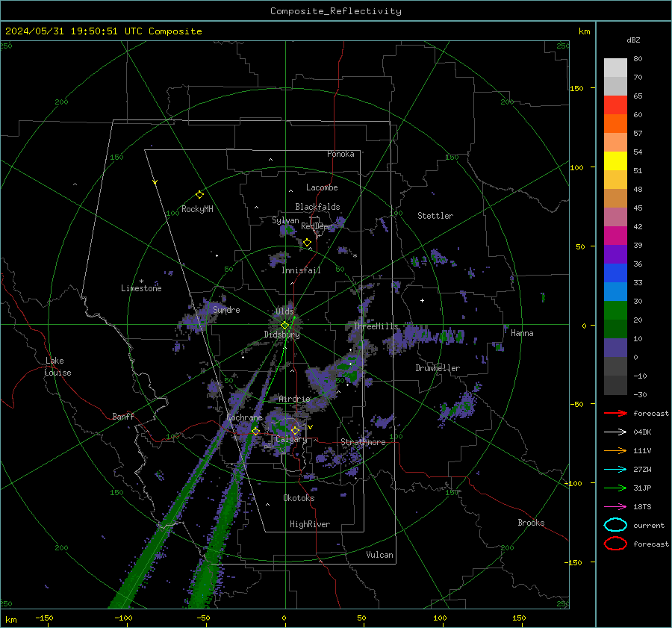The width and height of the screenshot is (672, 628).
Task: Click the yellow diamond marker near RockyMH
Action: tap(199, 195)
